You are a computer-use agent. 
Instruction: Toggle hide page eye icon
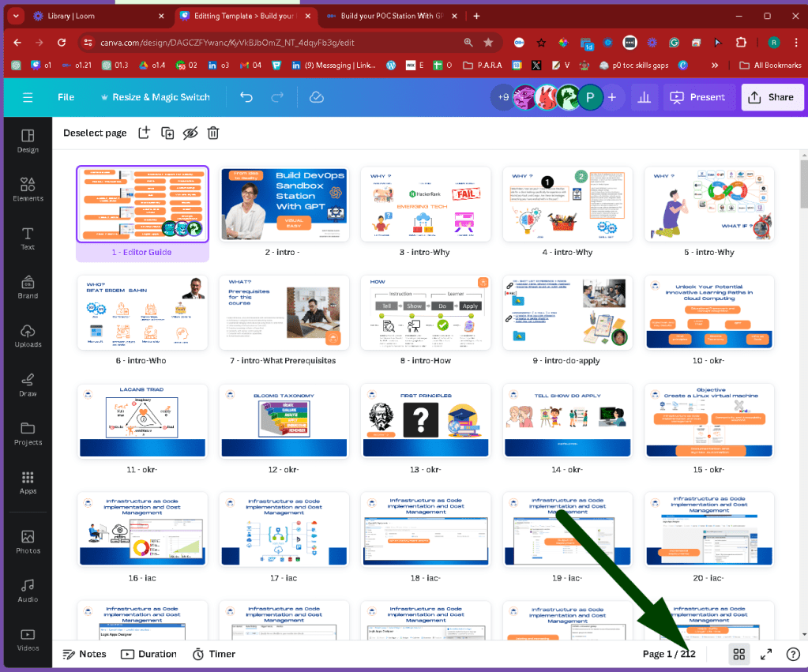click(x=190, y=133)
